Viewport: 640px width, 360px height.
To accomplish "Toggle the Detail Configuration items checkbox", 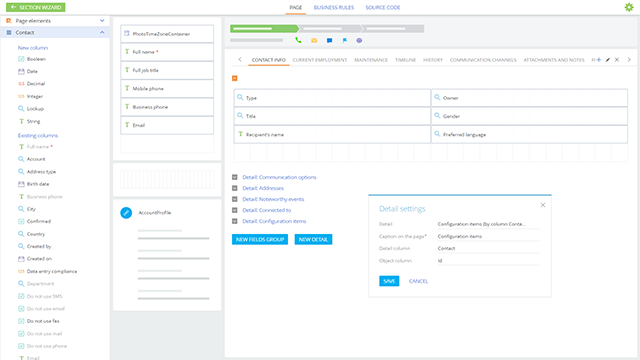I will [235, 221].
